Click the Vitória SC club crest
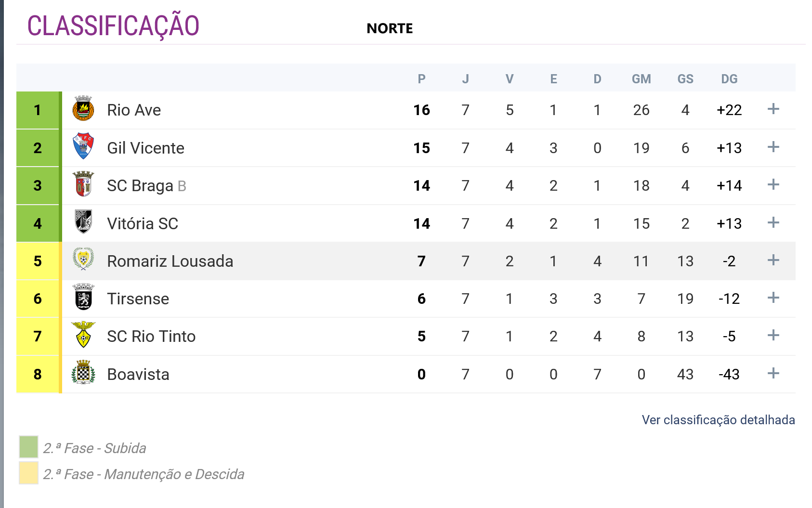The width and height of the screenshot is (812, 508). [x=83, y=222]
